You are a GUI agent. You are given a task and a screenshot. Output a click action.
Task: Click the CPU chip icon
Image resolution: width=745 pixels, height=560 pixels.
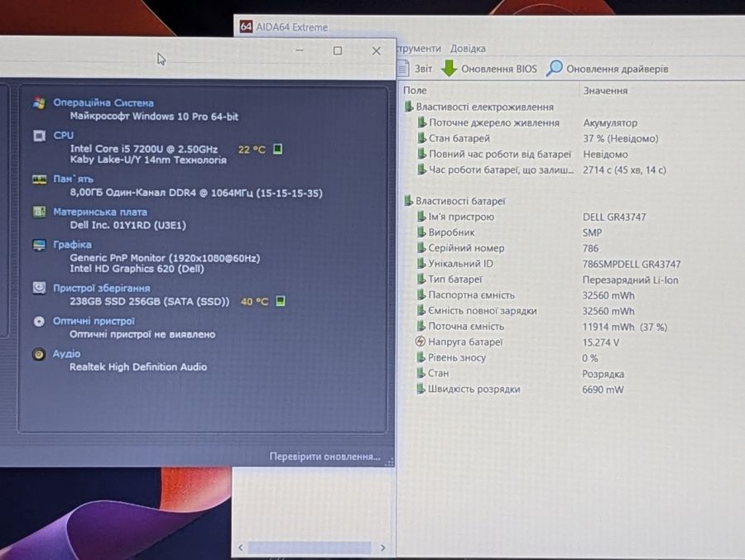[x=39, y=136]
